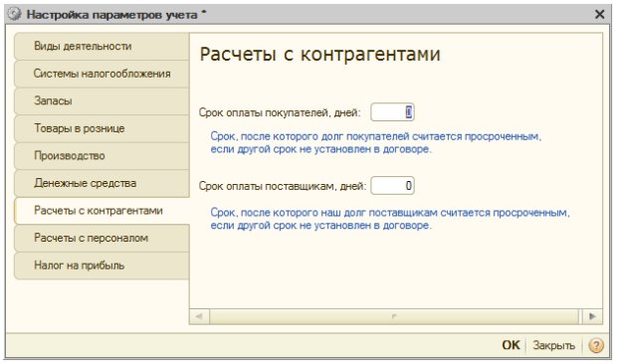Click the hint text about долг поставщикам
Viewport: 617px width, 364px height.
pyautogui.click(x=390, y=219)
